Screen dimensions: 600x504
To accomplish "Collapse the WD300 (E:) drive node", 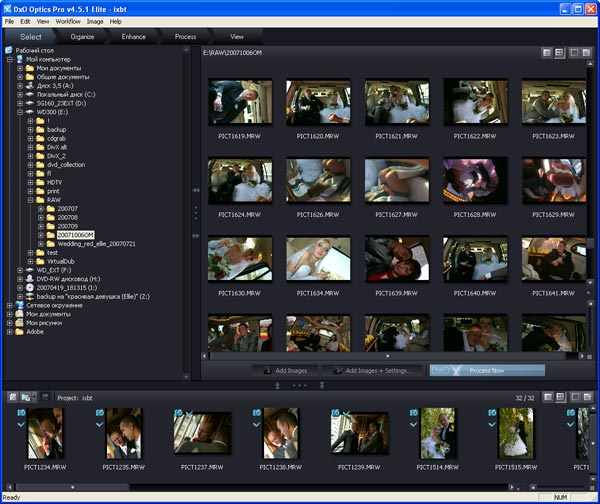I will click(x=20, y=112).
